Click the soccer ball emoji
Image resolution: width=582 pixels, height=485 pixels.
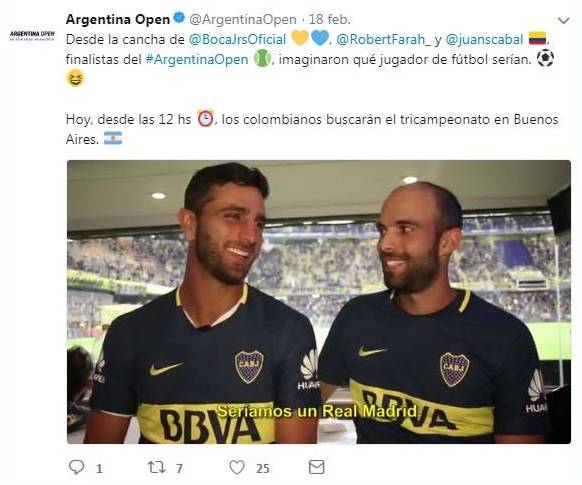point(545,59)
